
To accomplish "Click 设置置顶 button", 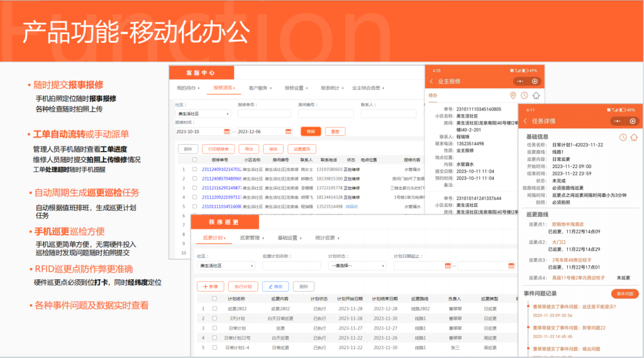I will [302, 149].
